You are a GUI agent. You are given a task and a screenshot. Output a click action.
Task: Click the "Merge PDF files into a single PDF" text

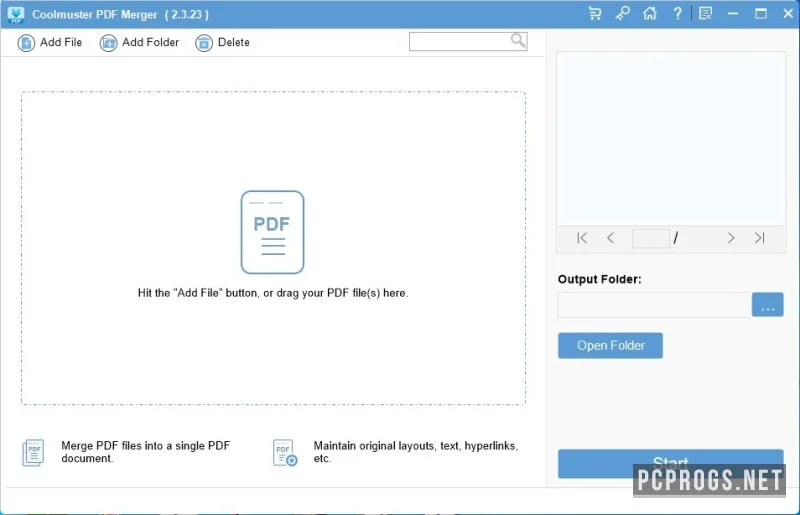(145, 446)
